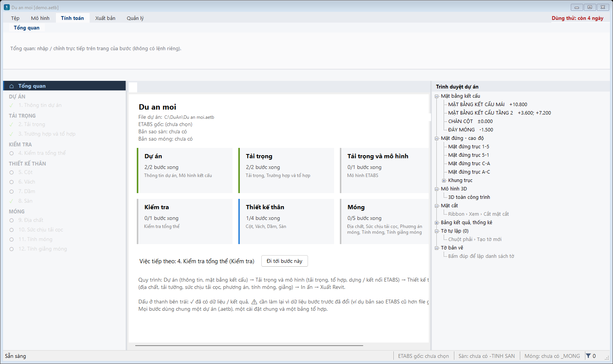The image size is (613, 364).
Task: Collapse the Mặt đứng - cao độ node
Action: pos(437,138)
